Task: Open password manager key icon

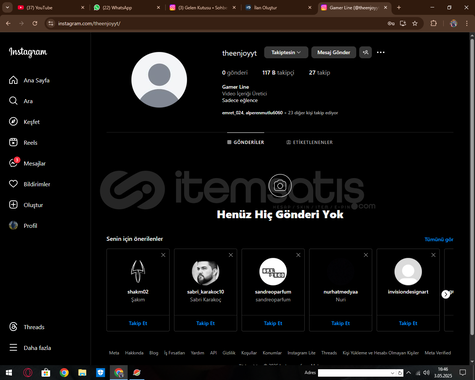Action: click(x=391, y=23)
